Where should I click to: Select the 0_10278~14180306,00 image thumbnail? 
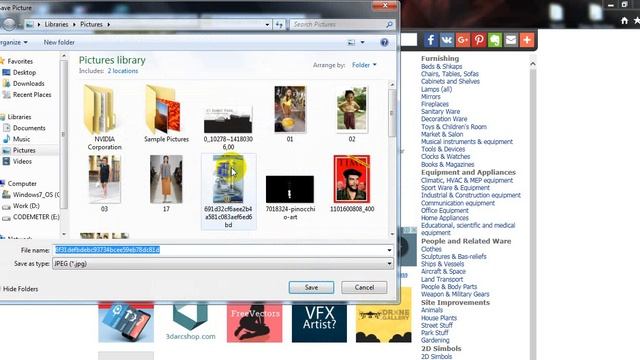(x=228, y=128)
